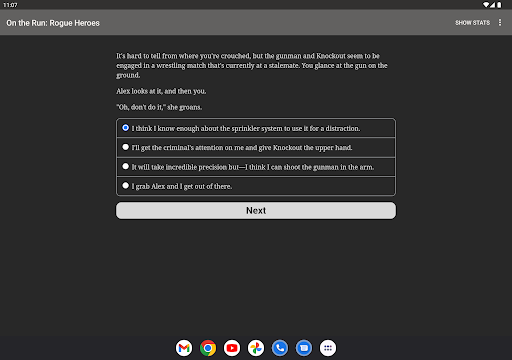
Task: Open the YouTube app in the dock
Action: [x=232, y=348]
